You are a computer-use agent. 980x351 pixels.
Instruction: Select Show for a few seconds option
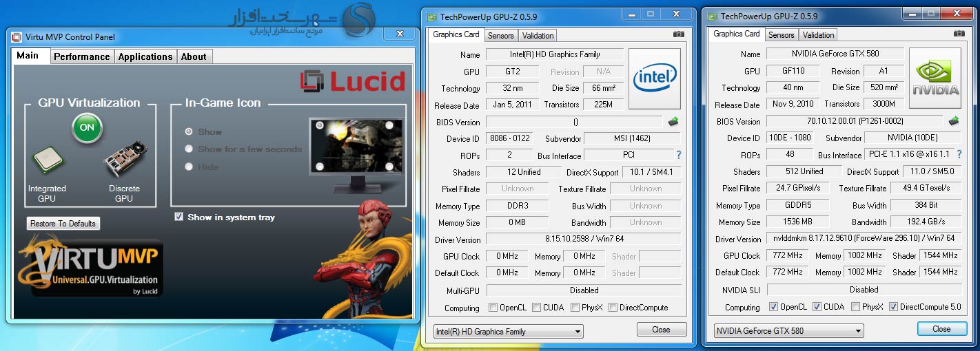click(x=189, y=149)
